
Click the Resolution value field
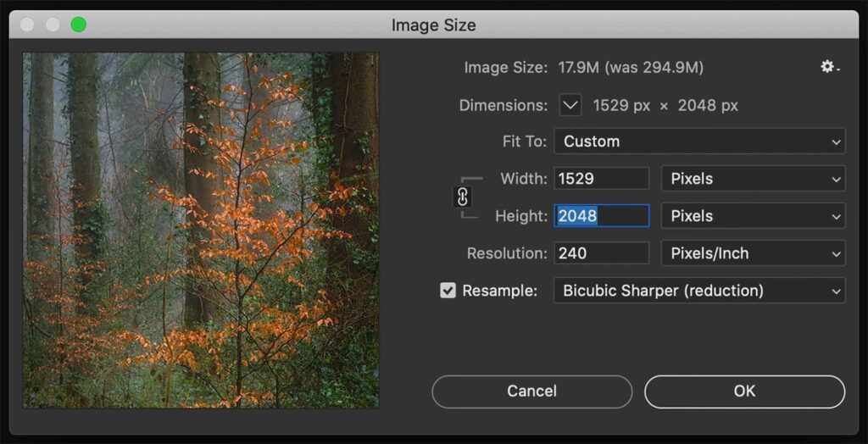pos(601,253)
